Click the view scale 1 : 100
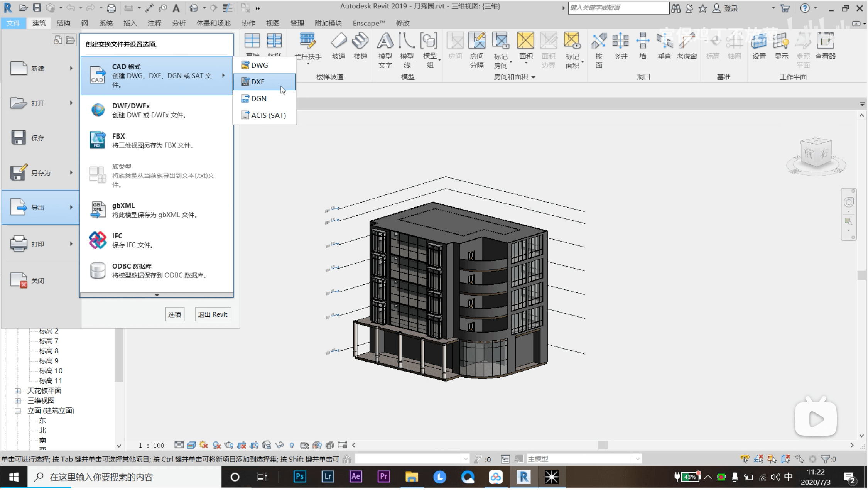This screenshot has height=490, width=868. click(x=151, y=445)
